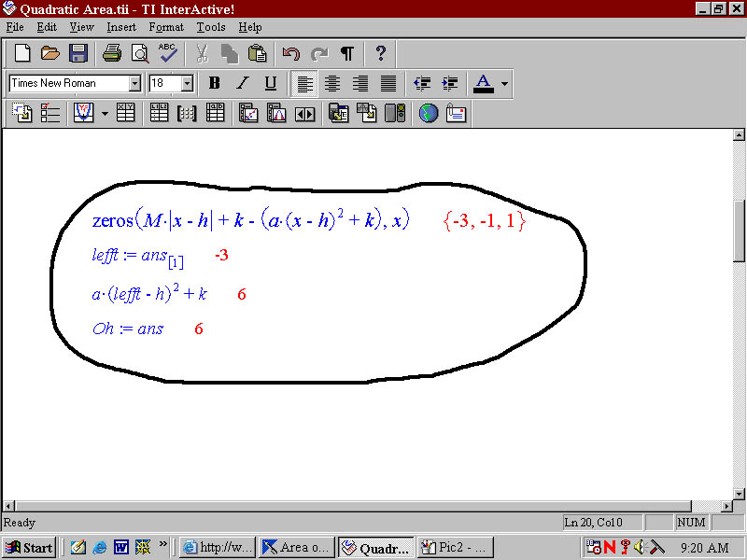
Task: Open Print Preview from the toolbar
Action: pyautogui.click(x=140, y=53)
